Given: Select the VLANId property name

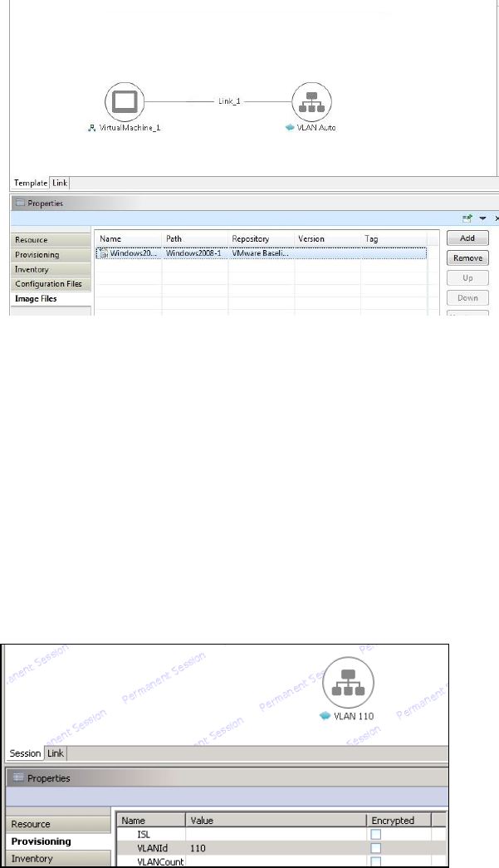Looking at the screenshot, I should (152, 848).
